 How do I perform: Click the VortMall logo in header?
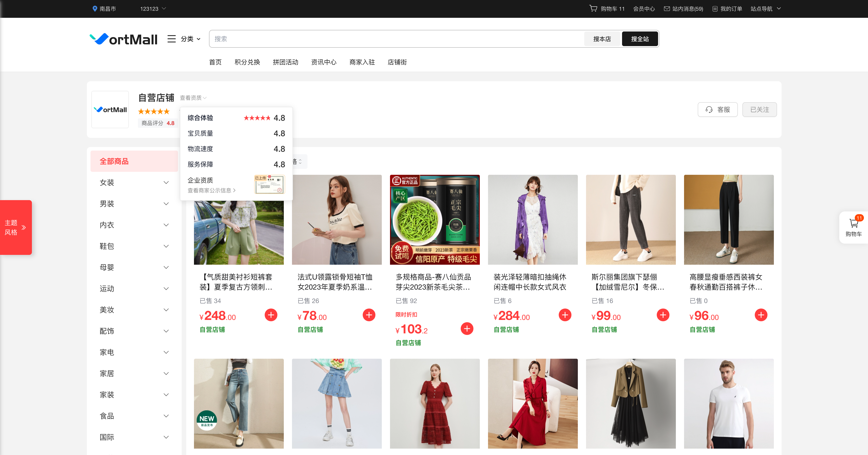123,39
